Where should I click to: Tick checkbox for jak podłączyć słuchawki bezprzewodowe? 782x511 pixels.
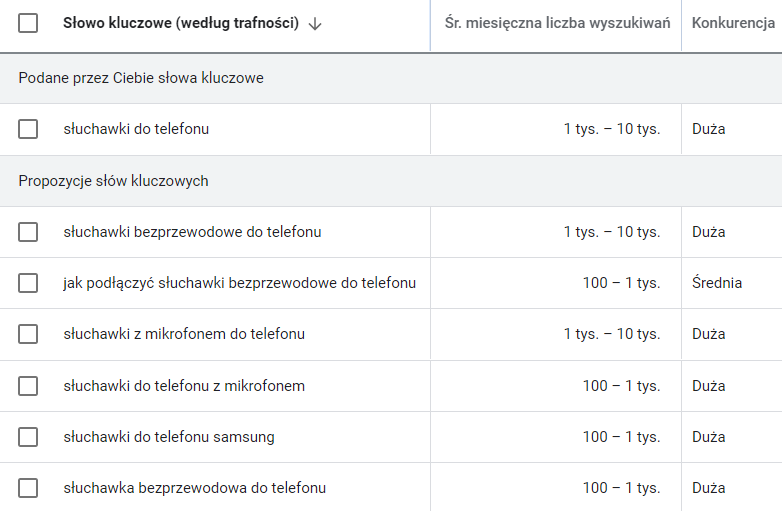28,283
